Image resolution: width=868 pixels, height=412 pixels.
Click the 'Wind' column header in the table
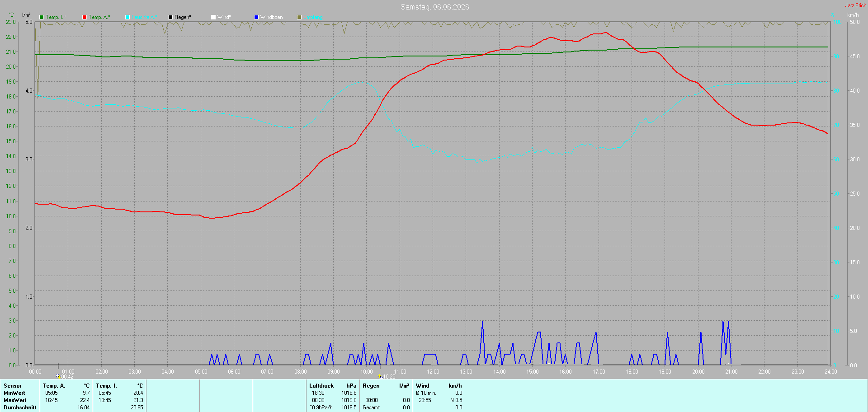(423, 386)
